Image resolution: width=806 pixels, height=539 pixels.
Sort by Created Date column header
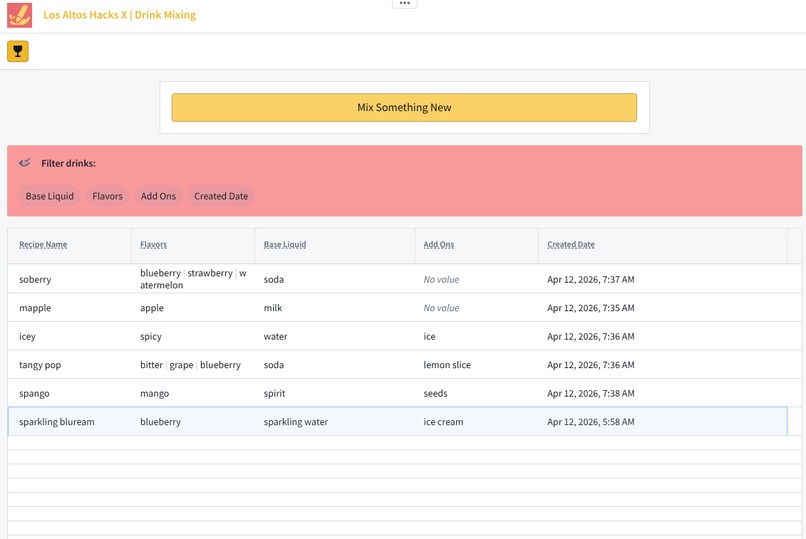(571, 245)
